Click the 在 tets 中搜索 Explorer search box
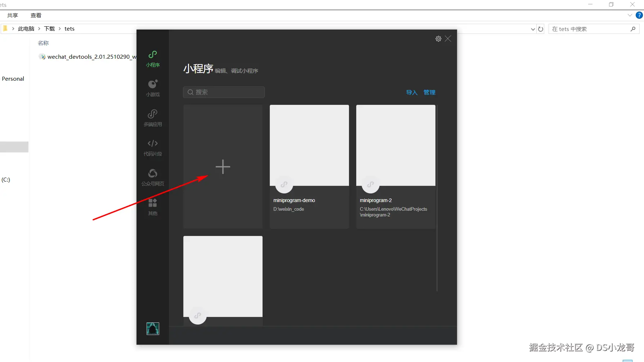 pyautogui.click(x=594, y=29)
